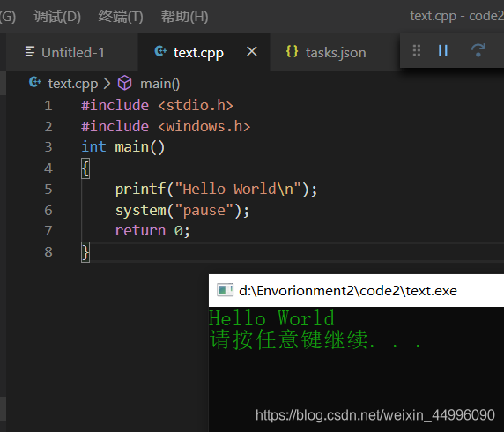Click the console window icon of text.exe
Viewport: 504px width, 432px height.
[x=225, y=290]
